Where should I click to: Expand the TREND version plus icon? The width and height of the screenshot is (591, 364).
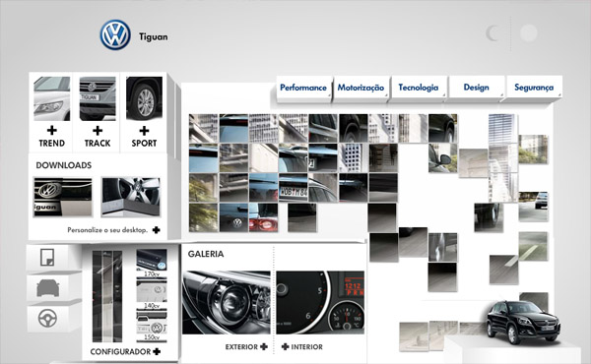52,130
